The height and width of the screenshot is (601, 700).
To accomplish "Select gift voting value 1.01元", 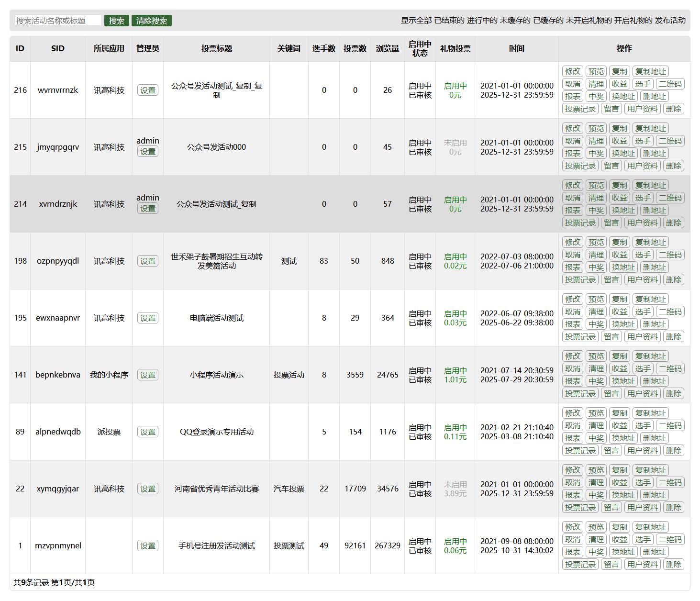I will pyautogui.click(x=455, y=379).
